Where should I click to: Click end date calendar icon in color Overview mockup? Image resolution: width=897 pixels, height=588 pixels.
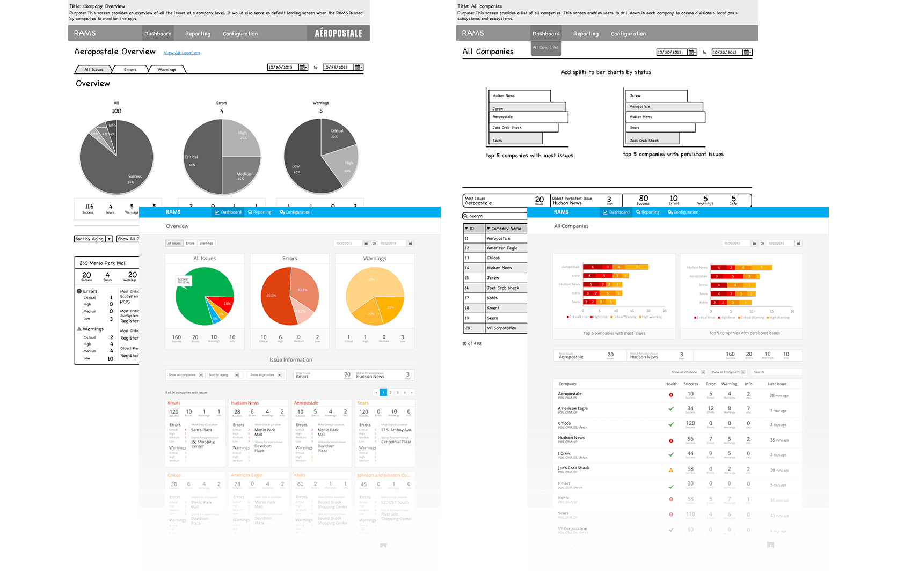410,244
